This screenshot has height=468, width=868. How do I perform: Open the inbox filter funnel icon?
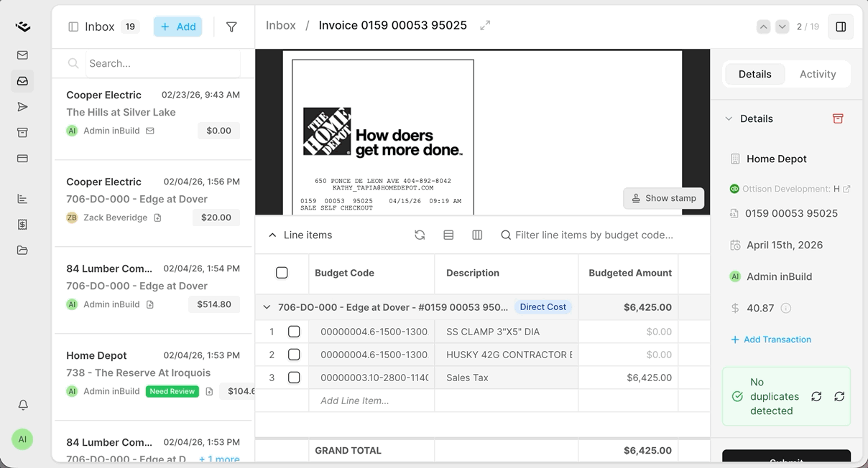click(231, 27)
